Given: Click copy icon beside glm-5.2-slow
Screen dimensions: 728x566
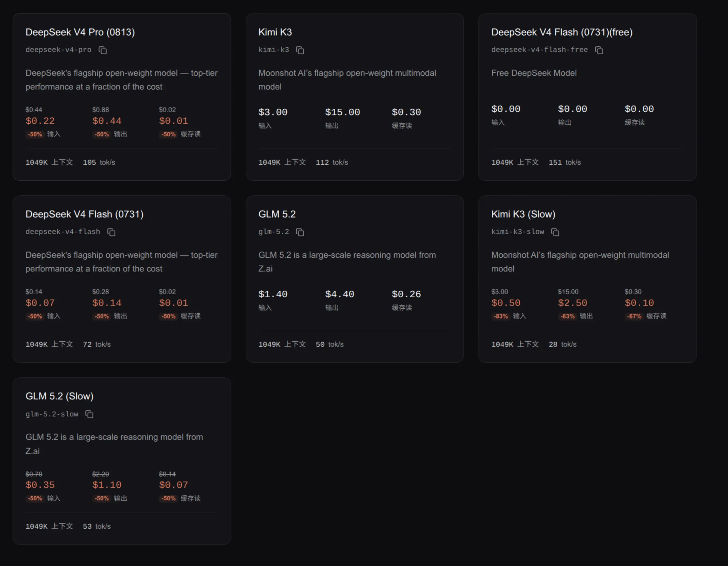Looking at the screenshot, I should tap(89, 414).
